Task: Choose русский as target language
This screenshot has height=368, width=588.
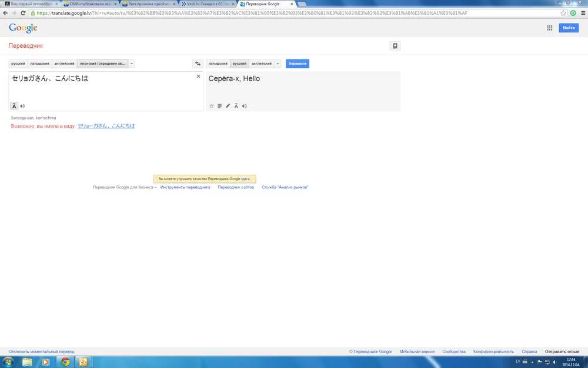Action: click(240, 64)
